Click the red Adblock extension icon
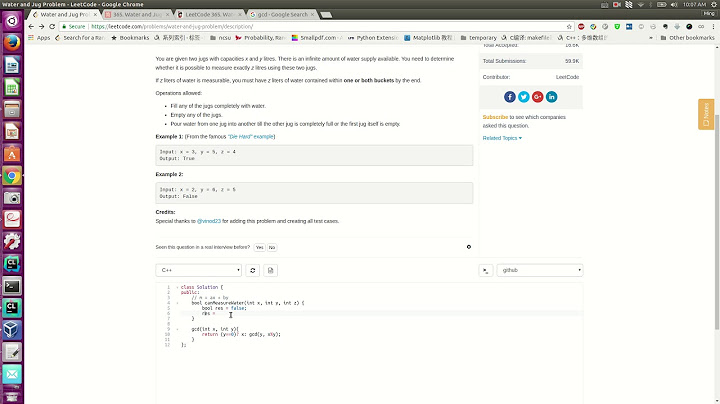The width and height of the screenshot is (720, 404). coord(581,27)
